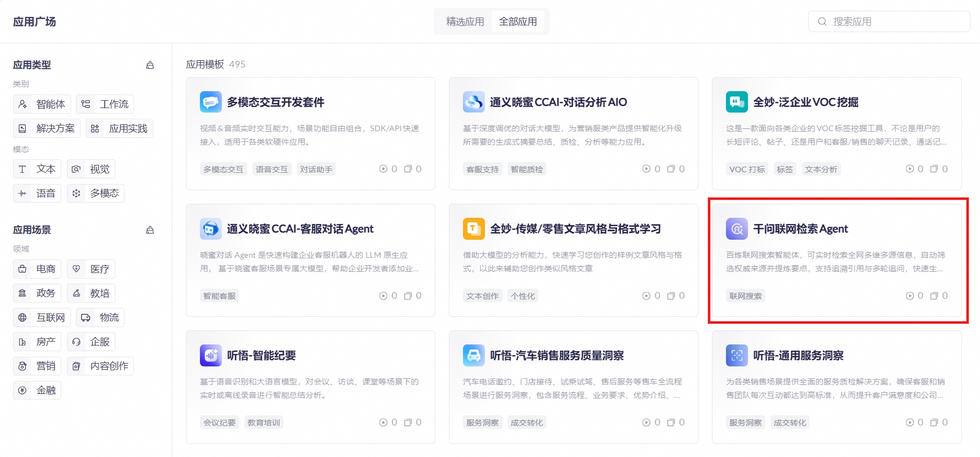Open the 听悟-汽车销售服务质量洞察 car icon

coord(474,355)
